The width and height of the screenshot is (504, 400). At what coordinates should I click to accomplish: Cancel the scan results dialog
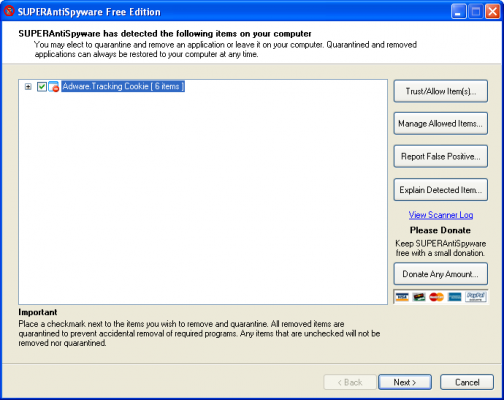tap(467, 382)
